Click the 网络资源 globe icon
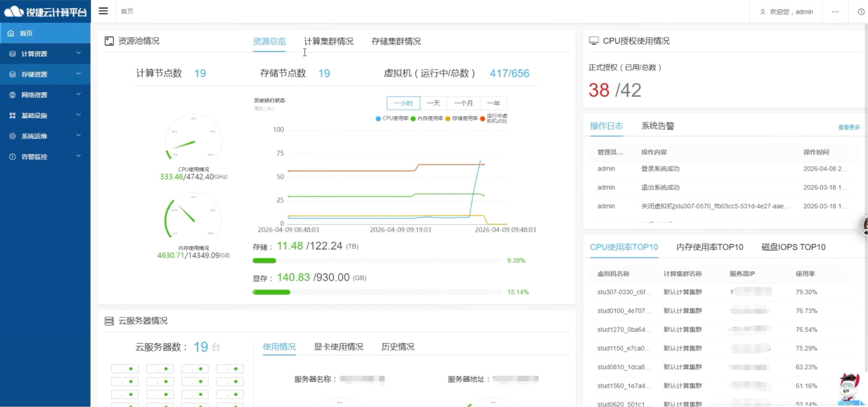This screenshot has width=868, height=407. pyautogui.click(x=13, y=95)
